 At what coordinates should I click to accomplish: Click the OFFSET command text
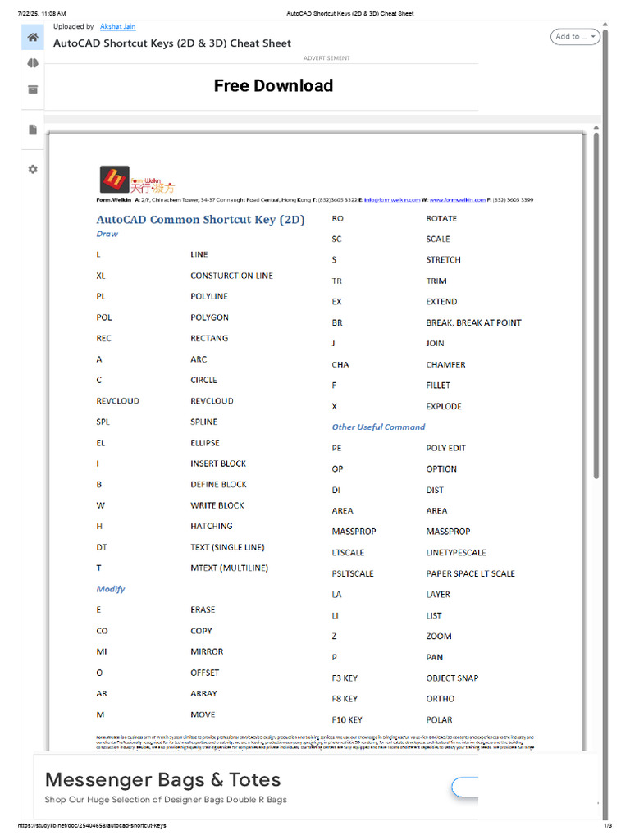pos(204,673)
